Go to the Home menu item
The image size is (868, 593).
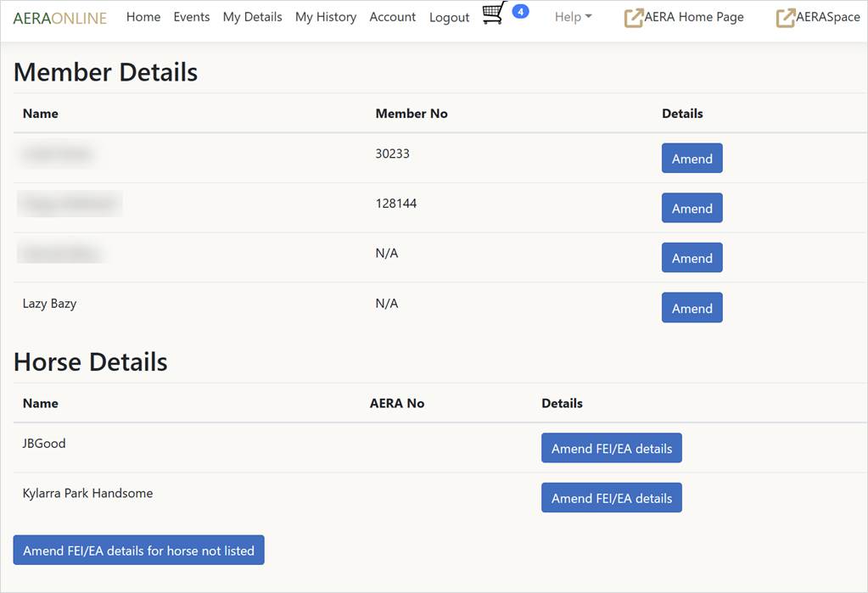[x=143, y=17]
